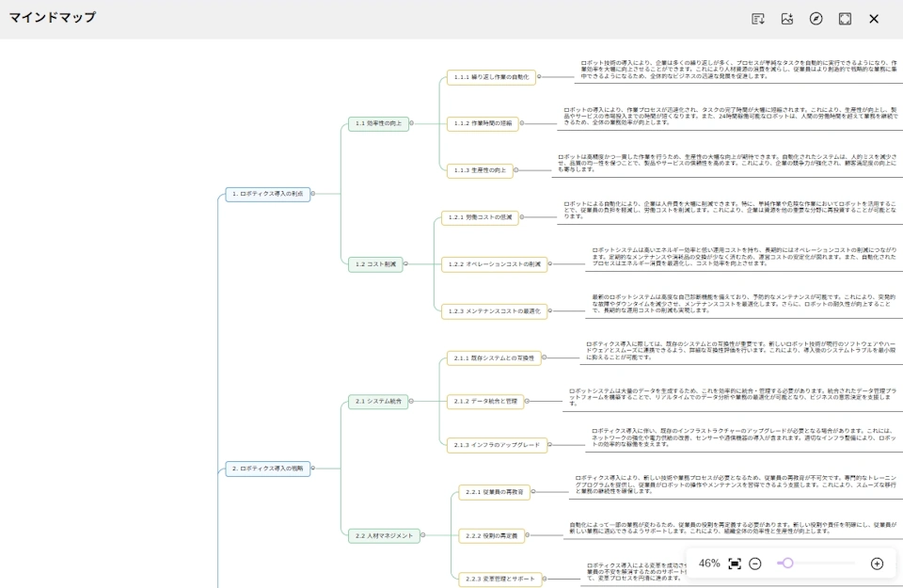This screenshot has width=903, height=588.
Task: Toggle the 1.2 コスト削減 node circle
Action: tap(406, 264)
